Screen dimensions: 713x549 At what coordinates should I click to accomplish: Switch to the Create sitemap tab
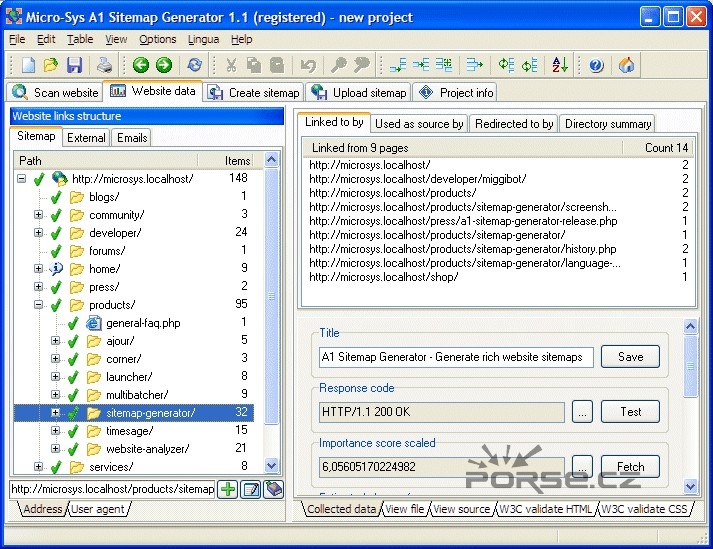tap(253, 92)
